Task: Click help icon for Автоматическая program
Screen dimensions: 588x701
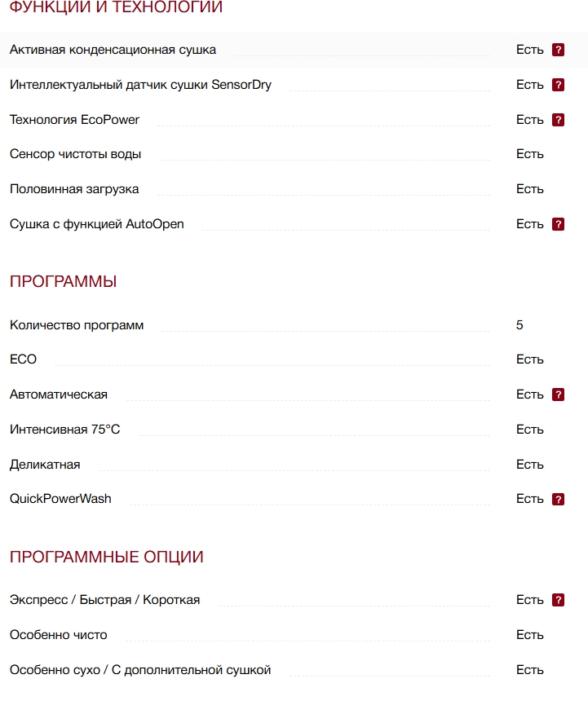Action: [x=558, y=395]
